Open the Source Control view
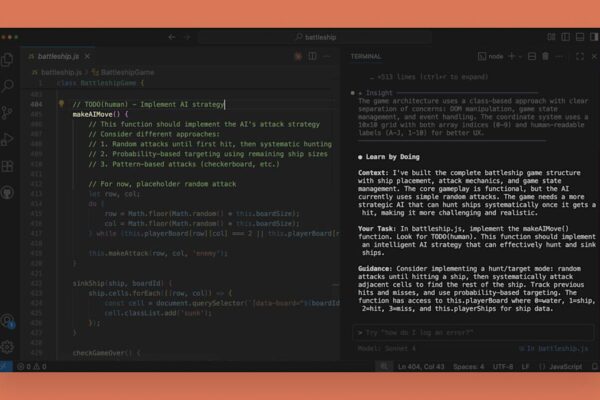This screenshot has height=400, width=600. click(7, 113)
